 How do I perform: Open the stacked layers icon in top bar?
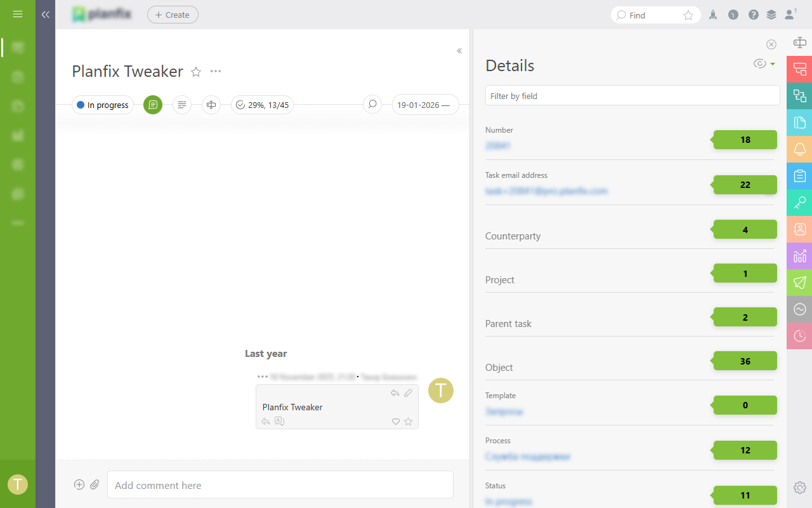[x=771, y=15]
